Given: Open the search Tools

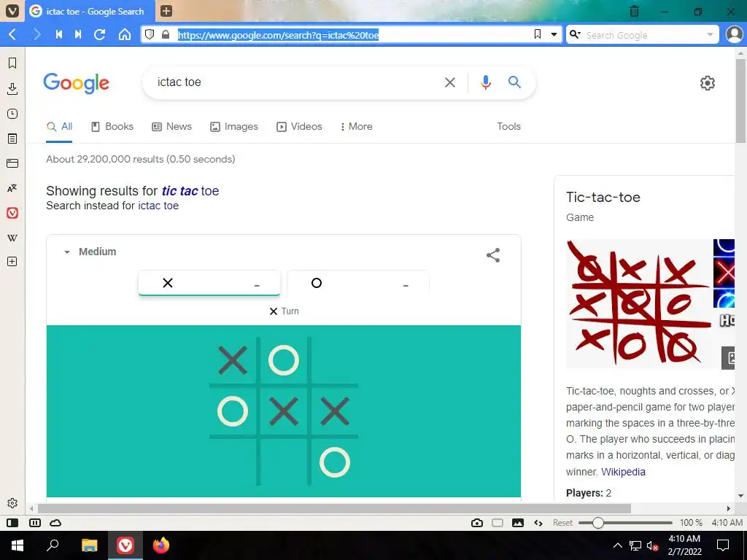Looking at the screenshot, I should [x=508, y=127].
